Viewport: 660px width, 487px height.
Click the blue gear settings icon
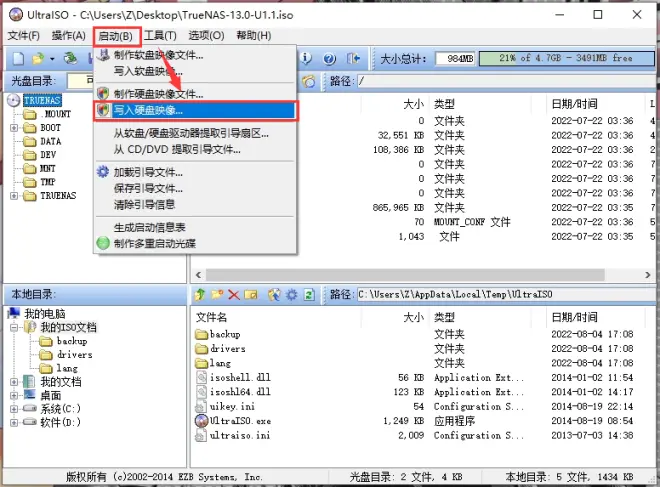292,295
